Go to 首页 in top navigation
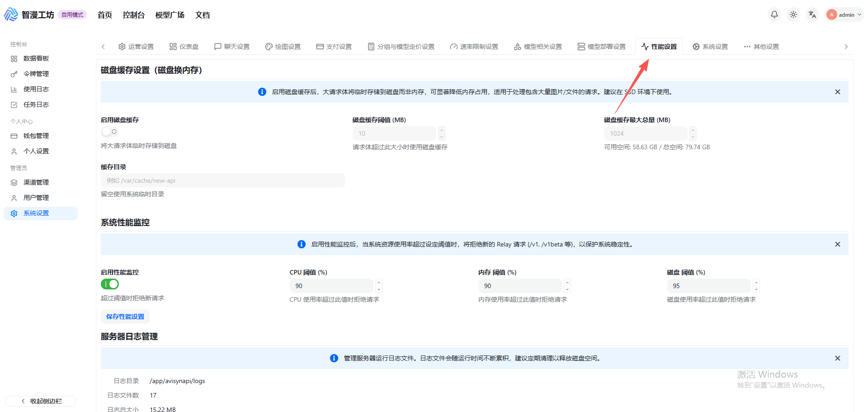The height and width of the screenshot is (412, 868). pyautogui.click(x=105, y=15)
